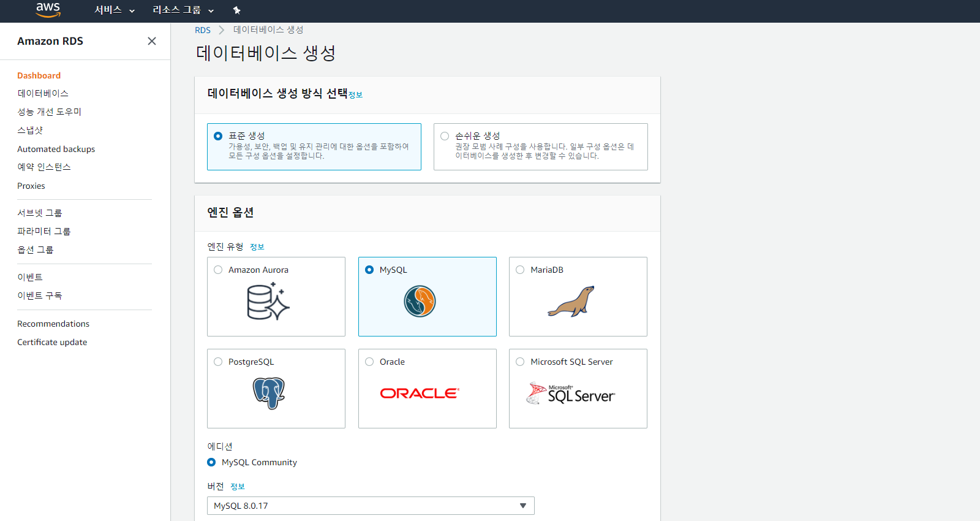Choose PostgreSQL engine radio button

click(x=218, y=362)
